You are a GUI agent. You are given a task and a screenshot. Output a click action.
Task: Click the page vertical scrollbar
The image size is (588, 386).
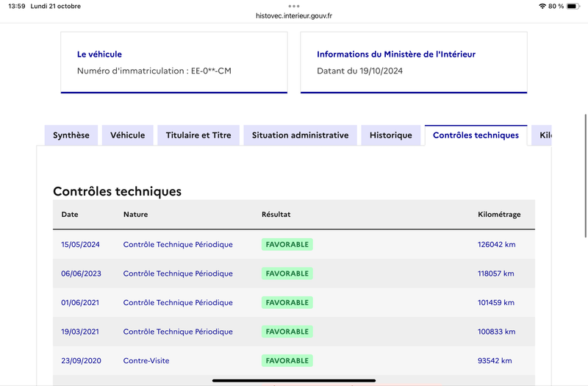click(585, 176)
